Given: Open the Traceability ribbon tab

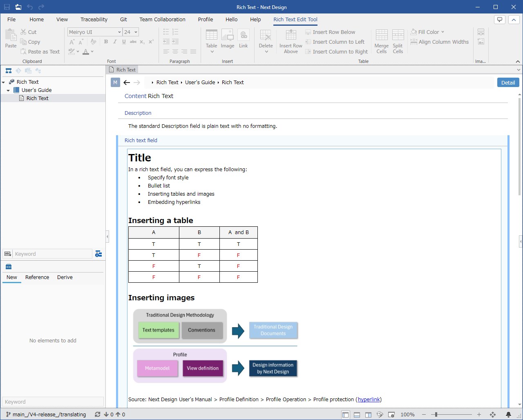Looking at the screenshot, I should [x=94, y=19].
